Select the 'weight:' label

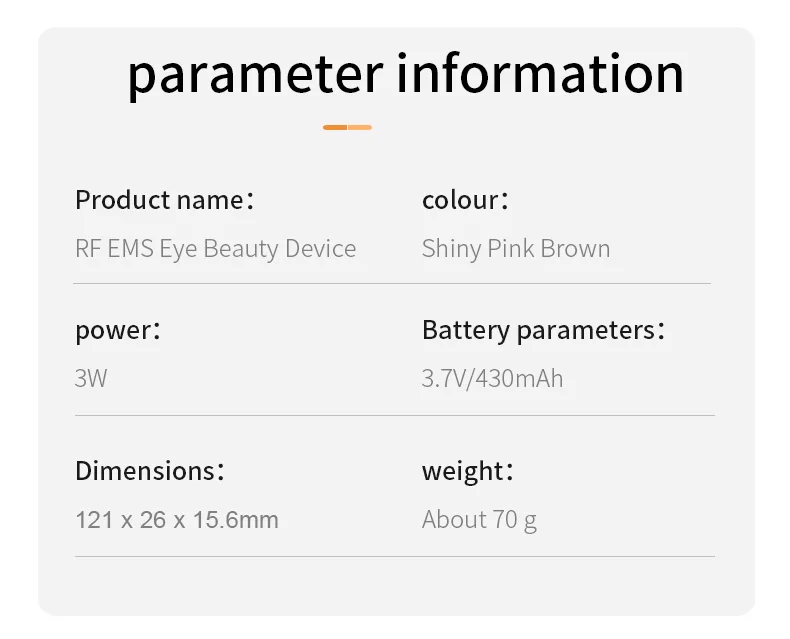[466, 471]
